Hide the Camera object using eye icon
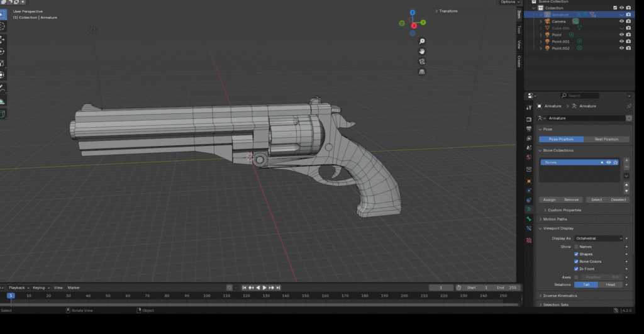 pyautogui.click(x=621, y=21)
